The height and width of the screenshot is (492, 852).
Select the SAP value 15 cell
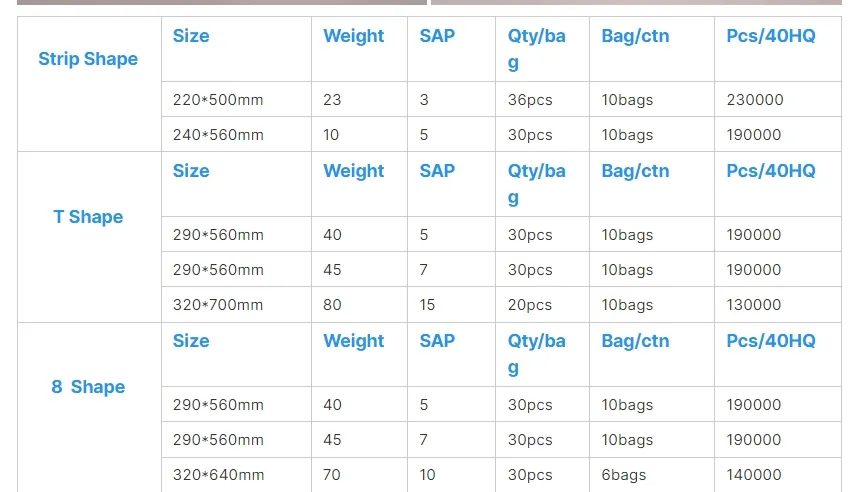427,305
